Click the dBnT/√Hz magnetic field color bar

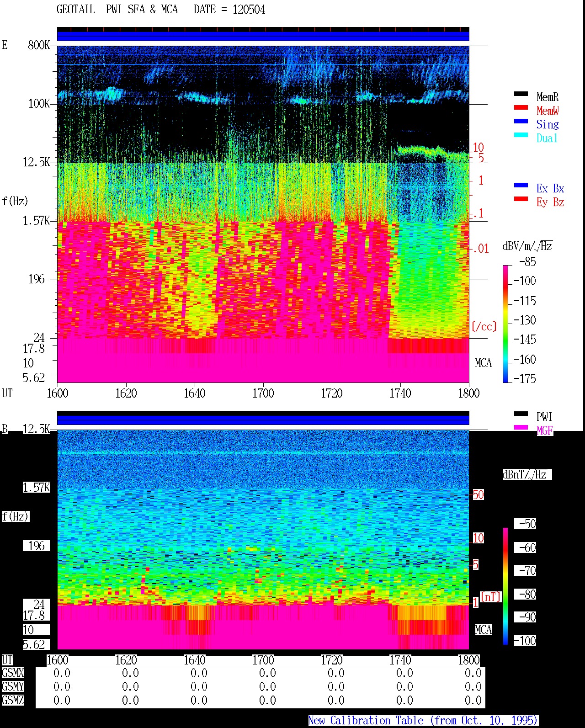coord(505,586)
